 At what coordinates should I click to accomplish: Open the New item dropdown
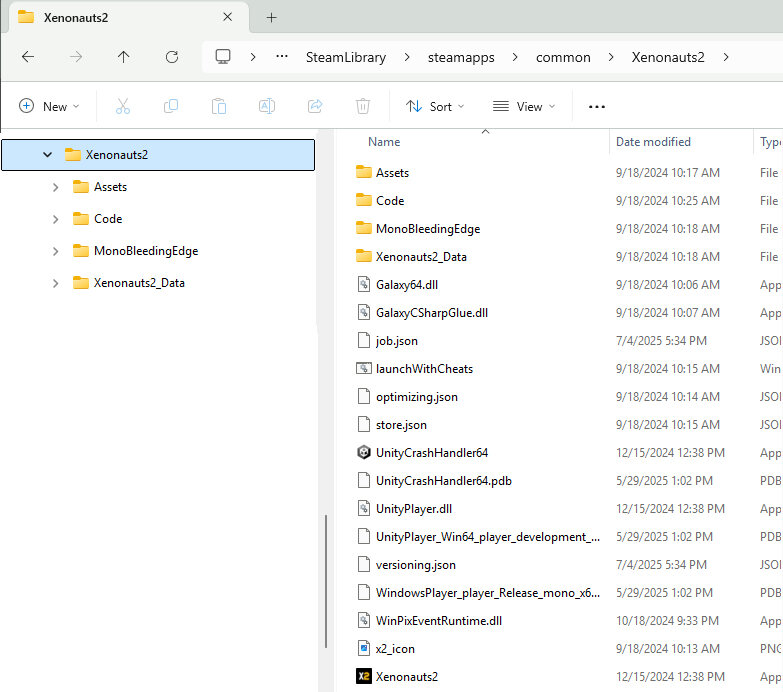tap(49, 106)
